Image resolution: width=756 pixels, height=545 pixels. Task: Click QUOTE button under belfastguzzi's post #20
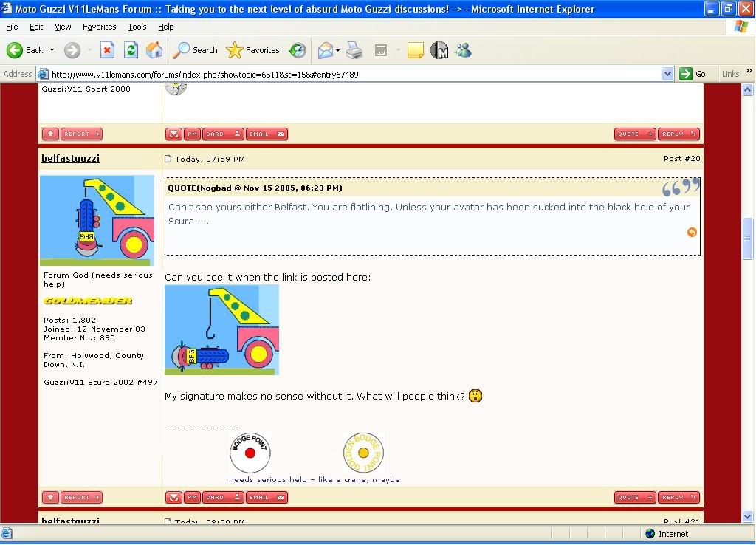[635, 497]
